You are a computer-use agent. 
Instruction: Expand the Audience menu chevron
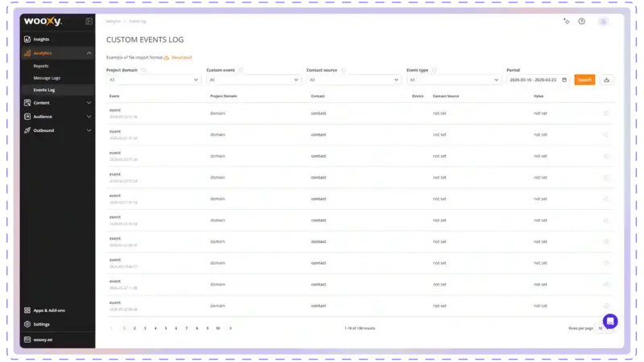[89, 117]
